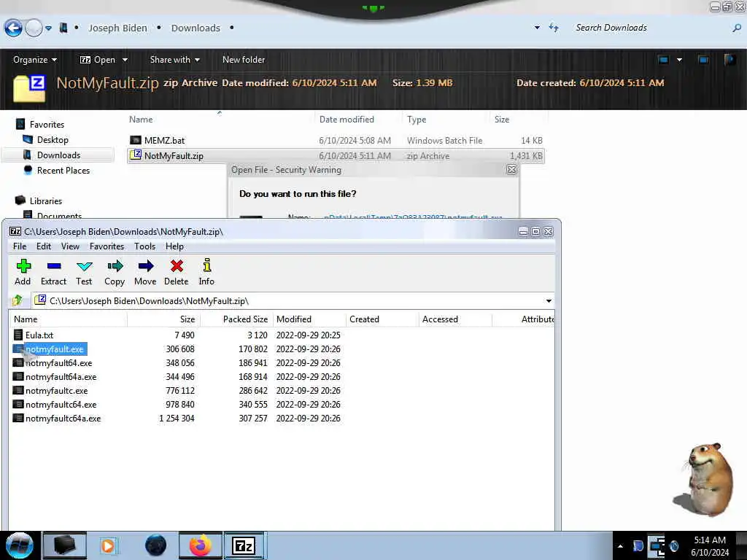Image resolution: width=747 pixels, height=560 pixels.
Task: Click the taskbar clock showing 5:14 AM
Action: click(710, 546)
